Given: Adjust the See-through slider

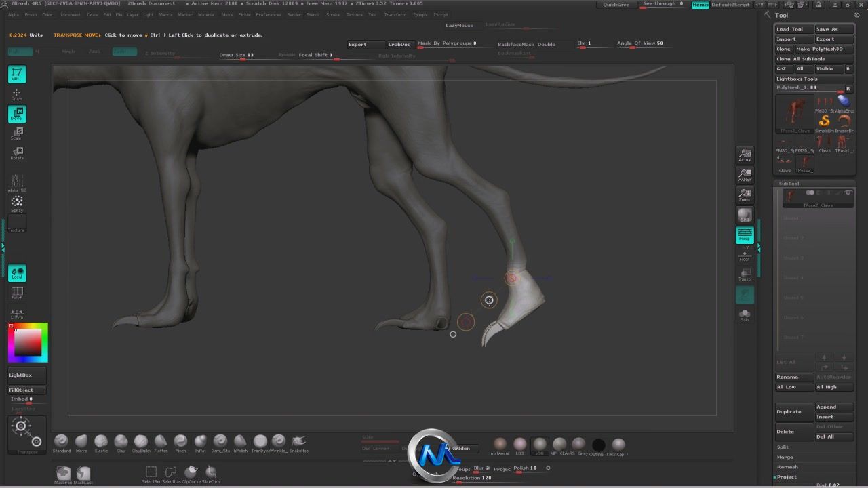Looking at the screenshot, I should click(663, 4).
